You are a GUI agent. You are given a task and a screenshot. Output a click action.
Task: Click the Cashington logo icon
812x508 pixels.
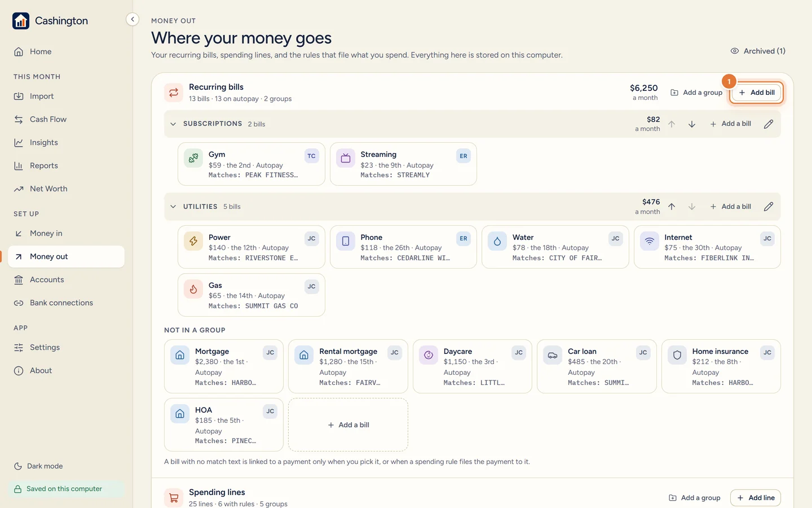21,21
